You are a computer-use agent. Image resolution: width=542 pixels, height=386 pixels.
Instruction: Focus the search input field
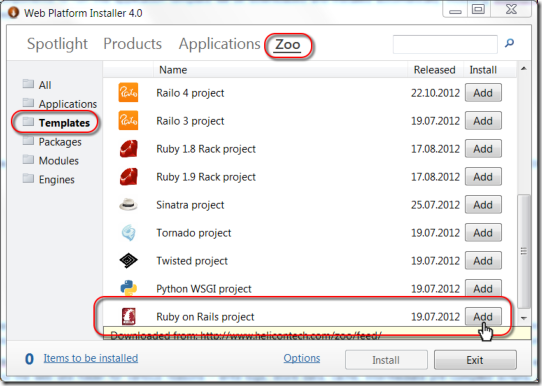(445, 44)
